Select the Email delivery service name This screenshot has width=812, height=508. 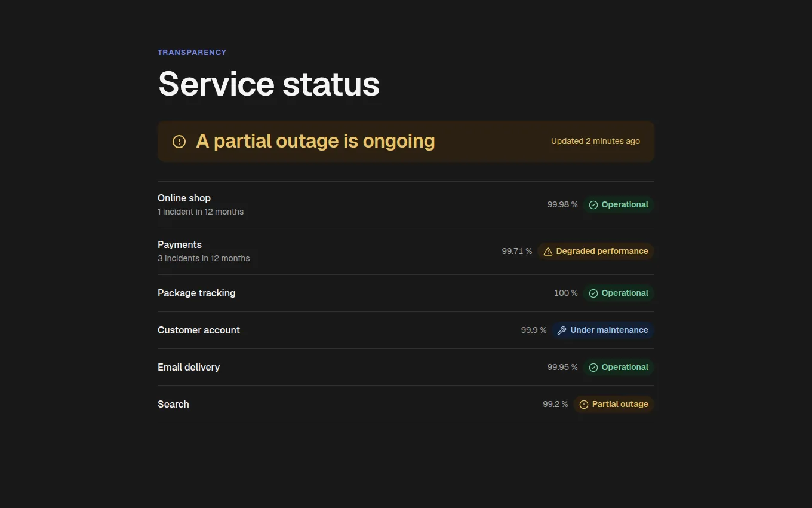pos(189,367)
